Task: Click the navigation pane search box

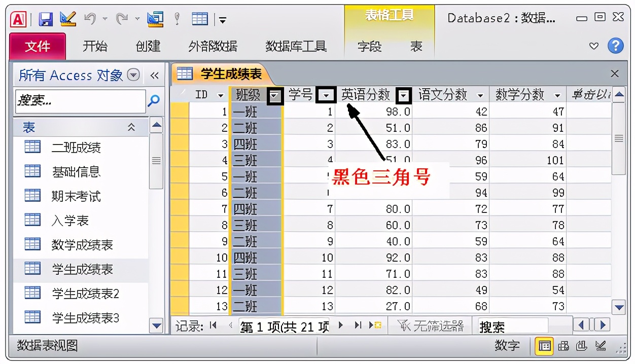Action: point(80,101)
